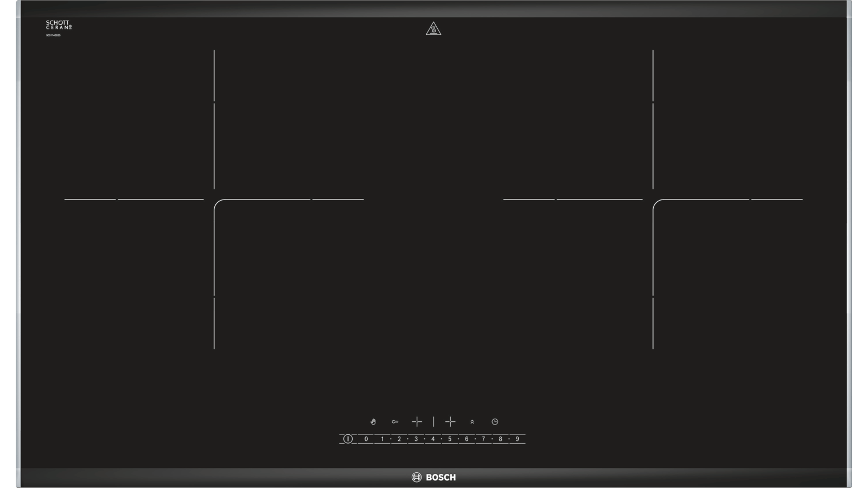Select power level 7
The height and width of the screenshot is (488, 868).
[483, 439]
